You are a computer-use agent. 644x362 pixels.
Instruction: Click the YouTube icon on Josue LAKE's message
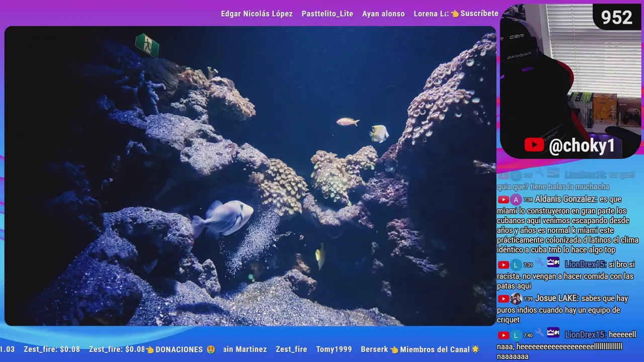pyautogui.click(x=503, y=299)
